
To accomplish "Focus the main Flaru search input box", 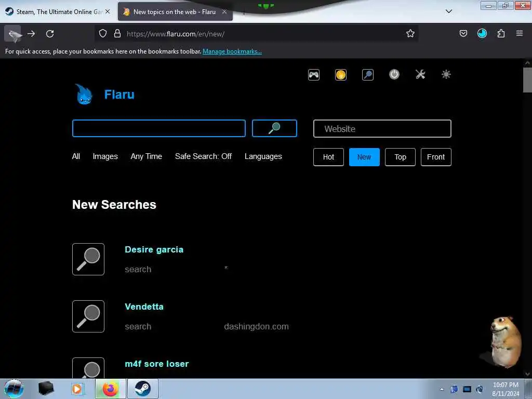I will [x=159, y=128].
